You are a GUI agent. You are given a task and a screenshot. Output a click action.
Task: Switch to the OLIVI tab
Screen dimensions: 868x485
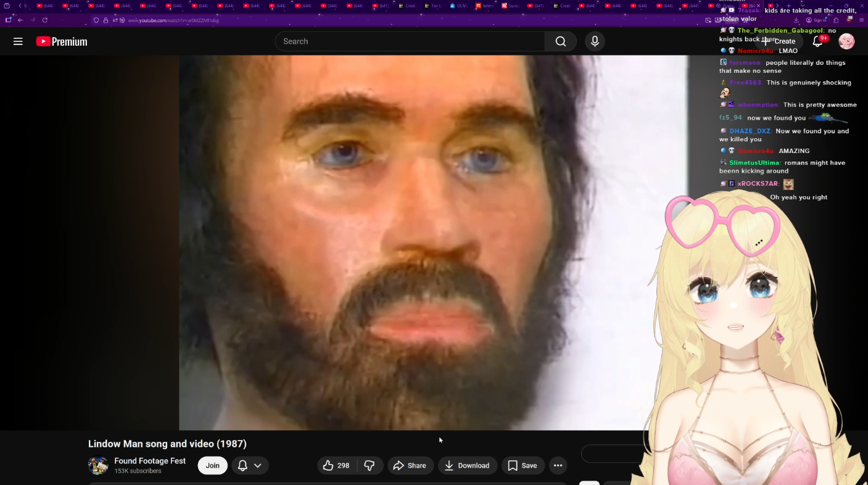tap(459, 6)
